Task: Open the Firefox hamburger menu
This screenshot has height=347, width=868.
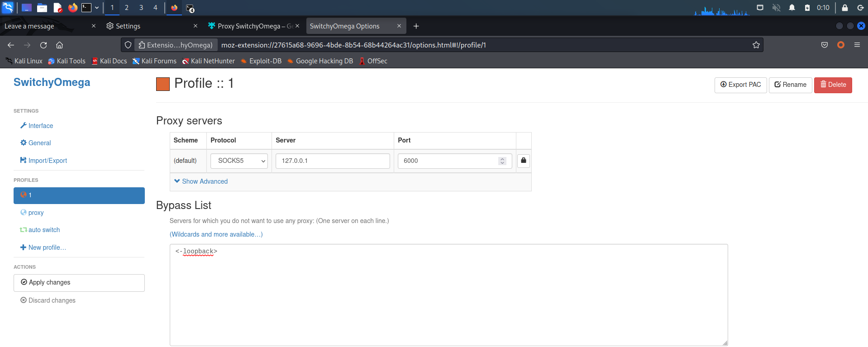Action: (857, 45)
